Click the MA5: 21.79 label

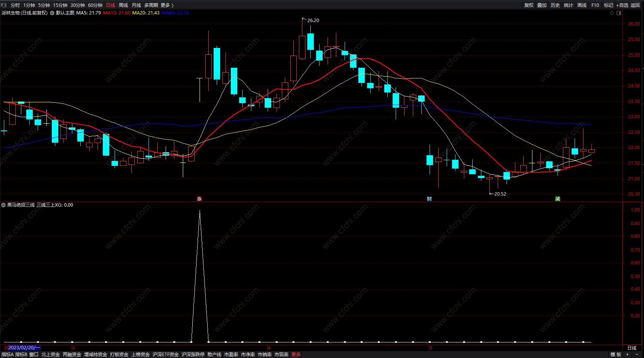(88, 13)
